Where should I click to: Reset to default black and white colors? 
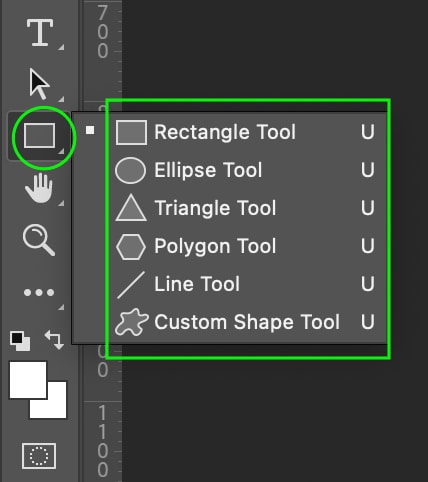20,341
